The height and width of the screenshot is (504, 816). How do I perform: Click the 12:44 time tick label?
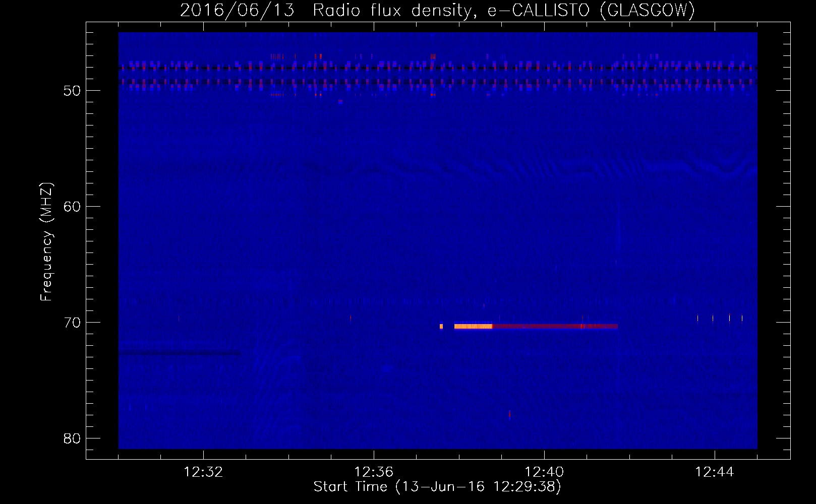pyautogui.click(x=715, y=472)
